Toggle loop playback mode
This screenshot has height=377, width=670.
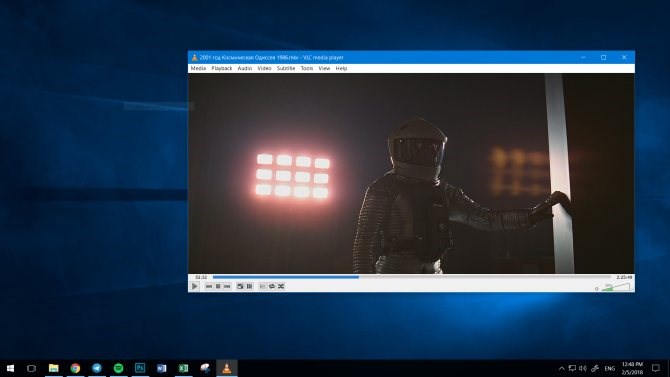tap(272, 286)
